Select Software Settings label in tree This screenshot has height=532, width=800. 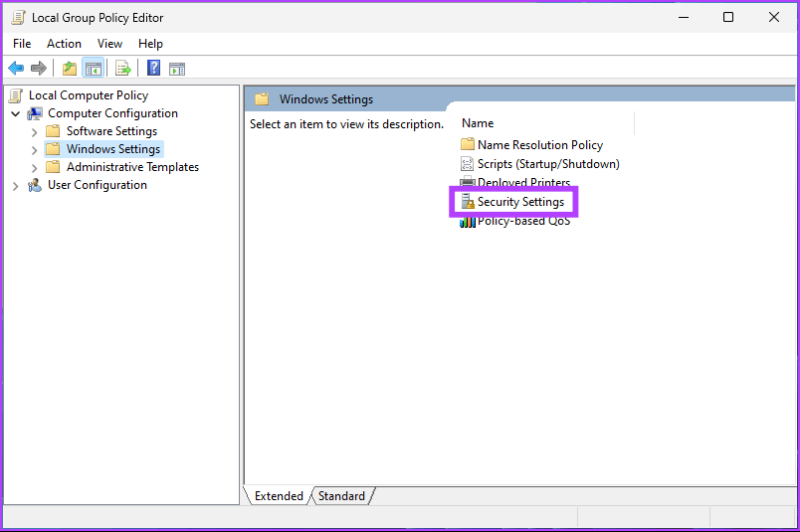tap(111, 131)
